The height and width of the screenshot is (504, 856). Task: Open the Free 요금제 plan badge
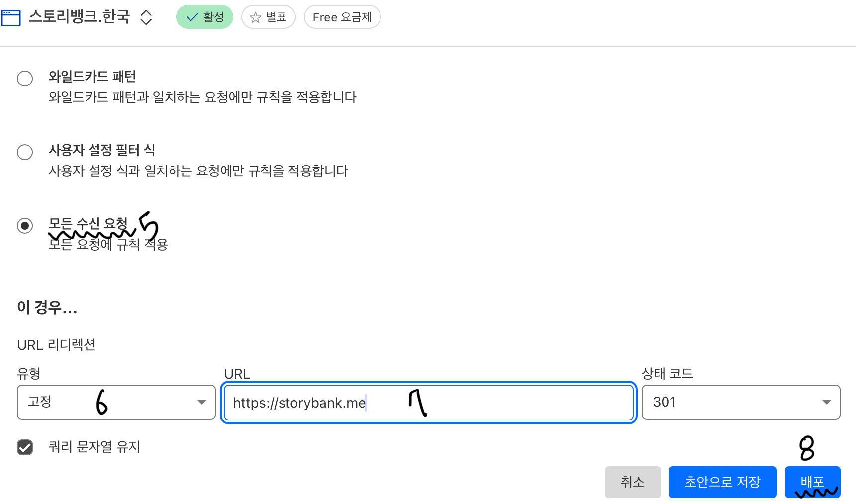point(342,17)
